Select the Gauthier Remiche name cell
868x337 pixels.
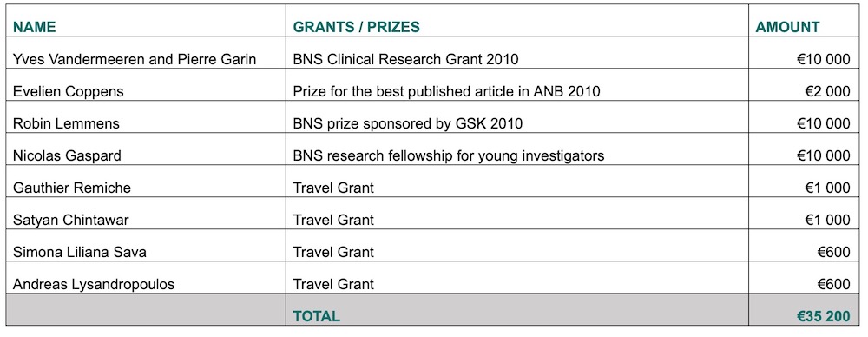146,182
